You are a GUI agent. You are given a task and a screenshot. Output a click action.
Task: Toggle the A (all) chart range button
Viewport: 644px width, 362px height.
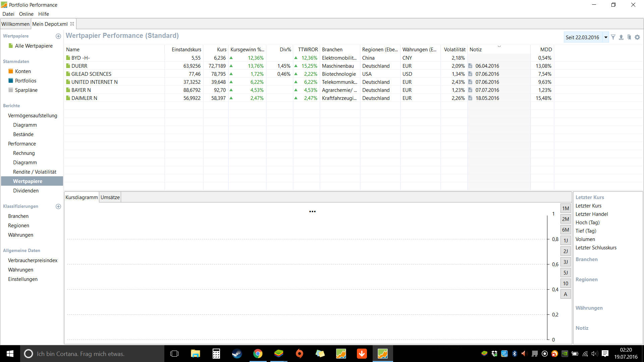566,294
